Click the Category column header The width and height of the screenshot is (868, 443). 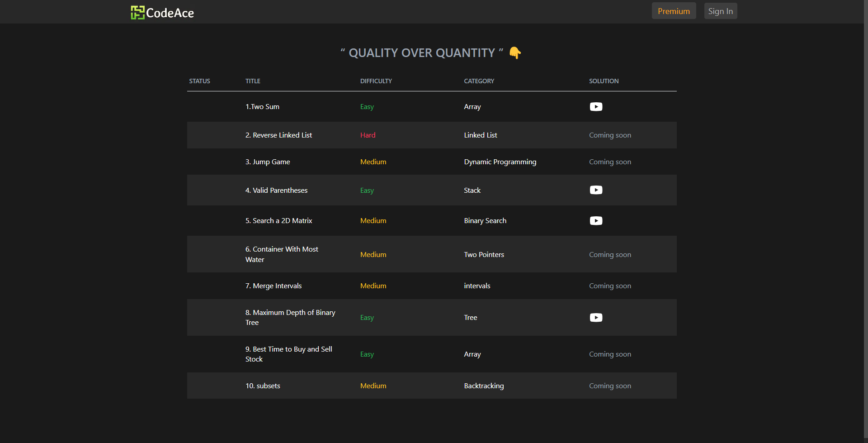[x=479, y=81]
